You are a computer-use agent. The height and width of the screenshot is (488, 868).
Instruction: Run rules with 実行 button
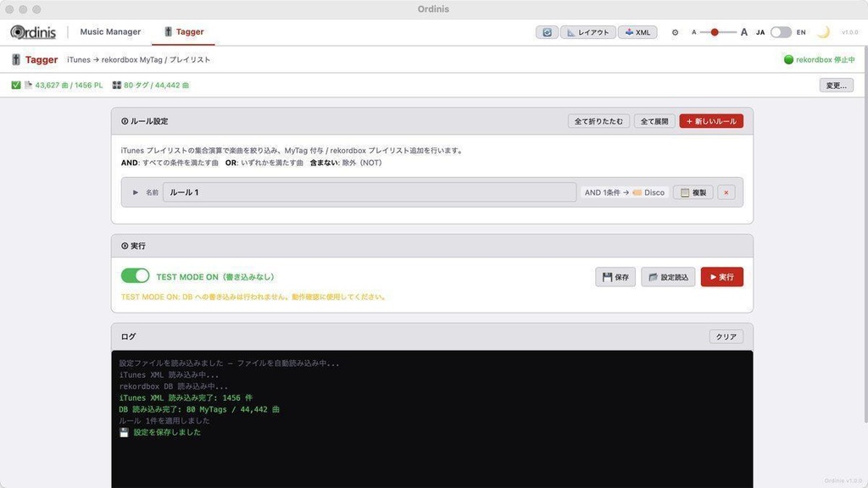(722, 277)
